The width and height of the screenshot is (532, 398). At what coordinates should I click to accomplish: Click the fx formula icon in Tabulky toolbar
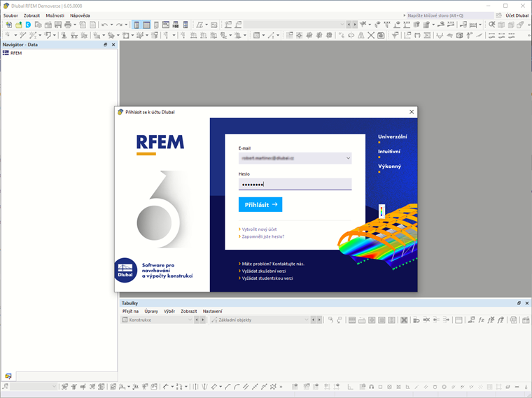[481, 320]
